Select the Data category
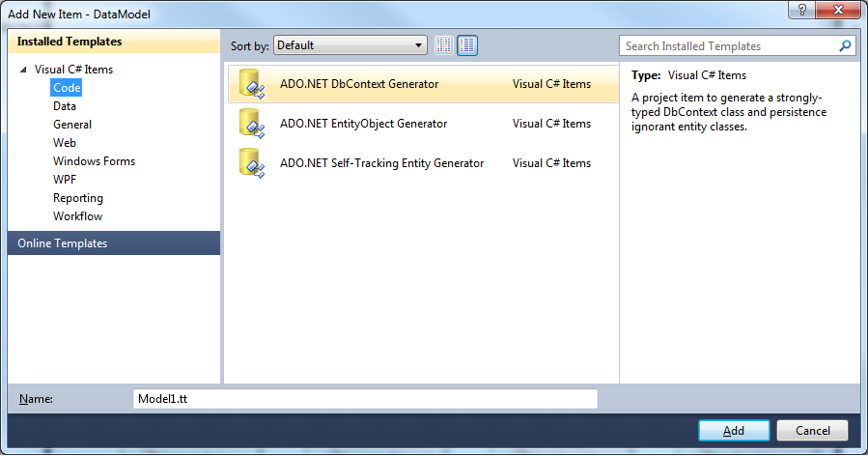 tap(65, 106)
